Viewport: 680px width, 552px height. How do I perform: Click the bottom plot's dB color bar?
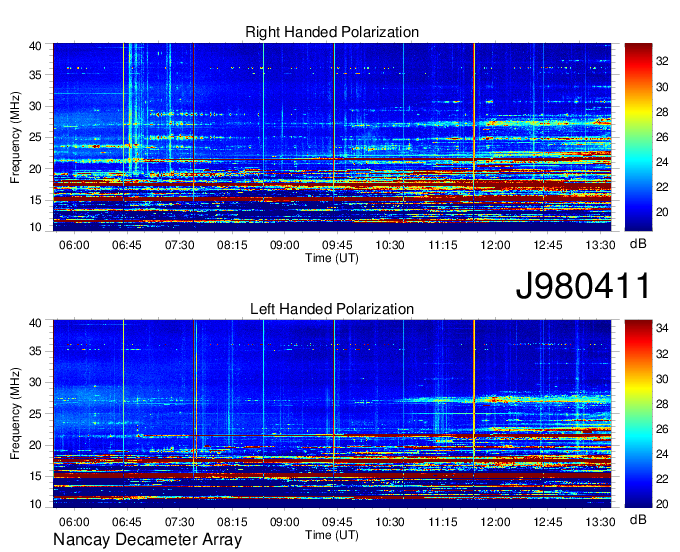tap(638, 414)
